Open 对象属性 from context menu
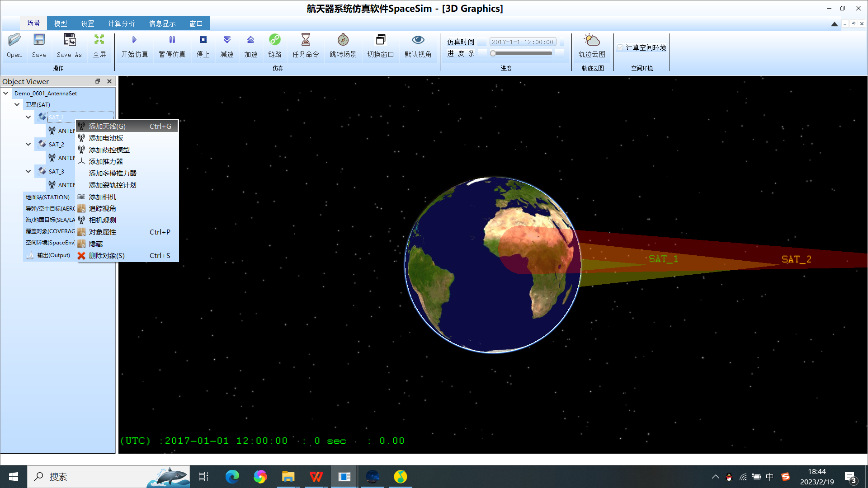868x488 pixels. click(x=127, y=232)
